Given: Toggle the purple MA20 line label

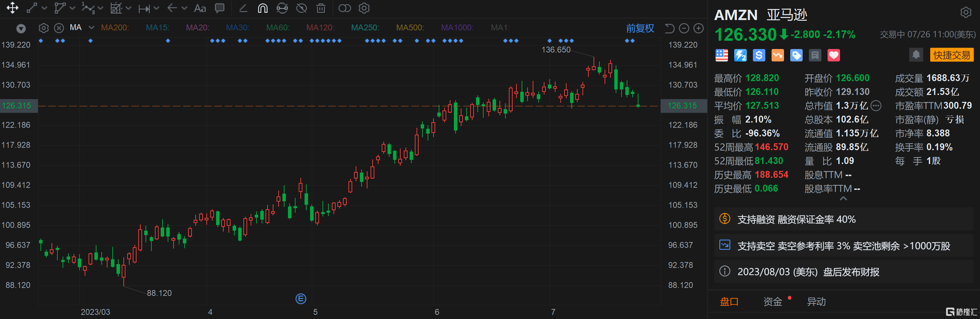Looking at the screenshot, I should (197, 28).
